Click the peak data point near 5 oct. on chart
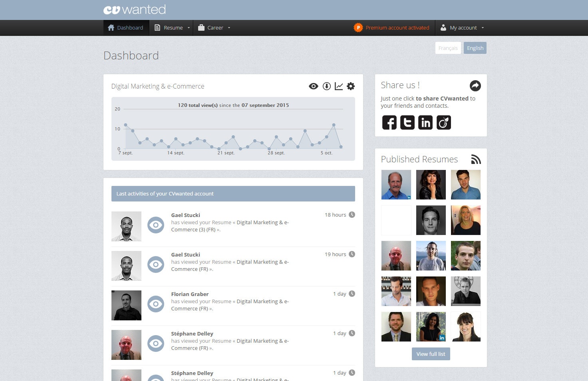 [x=334, y=125]
